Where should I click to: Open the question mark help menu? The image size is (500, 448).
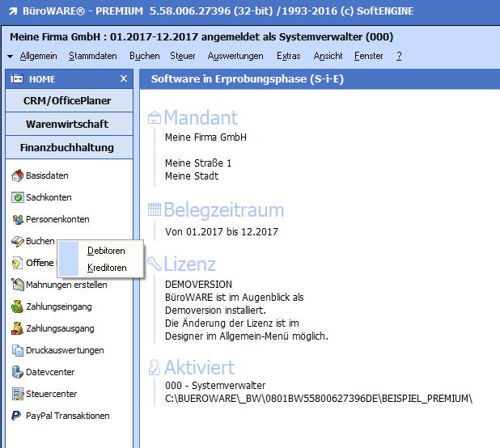pos(399,56)
